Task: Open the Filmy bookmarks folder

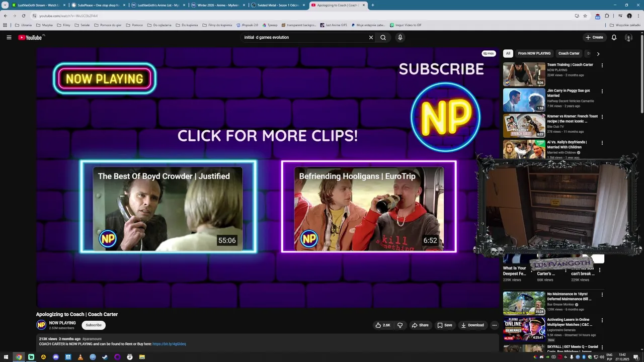Action: coord(64,25)
